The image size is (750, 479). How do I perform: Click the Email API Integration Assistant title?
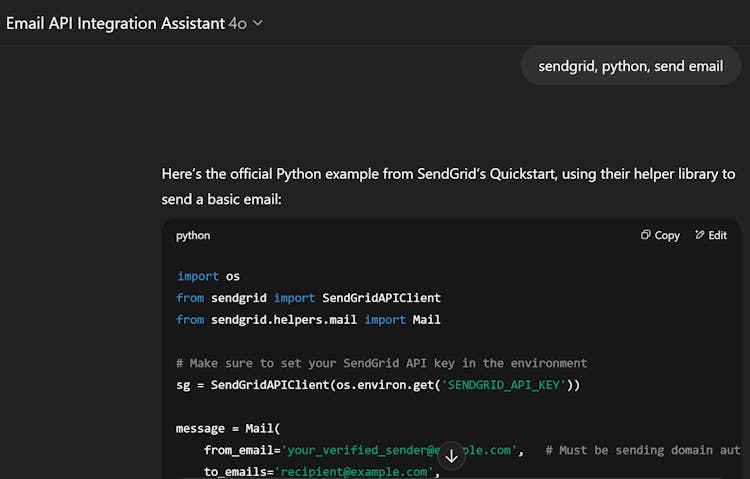point(115,23)
